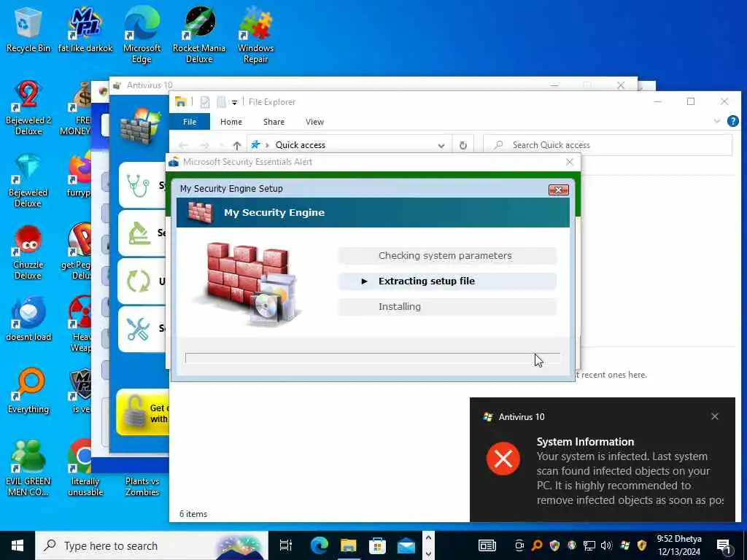Open the File tab in File Explorer
The image size is (747, 560).
(190, 122)
